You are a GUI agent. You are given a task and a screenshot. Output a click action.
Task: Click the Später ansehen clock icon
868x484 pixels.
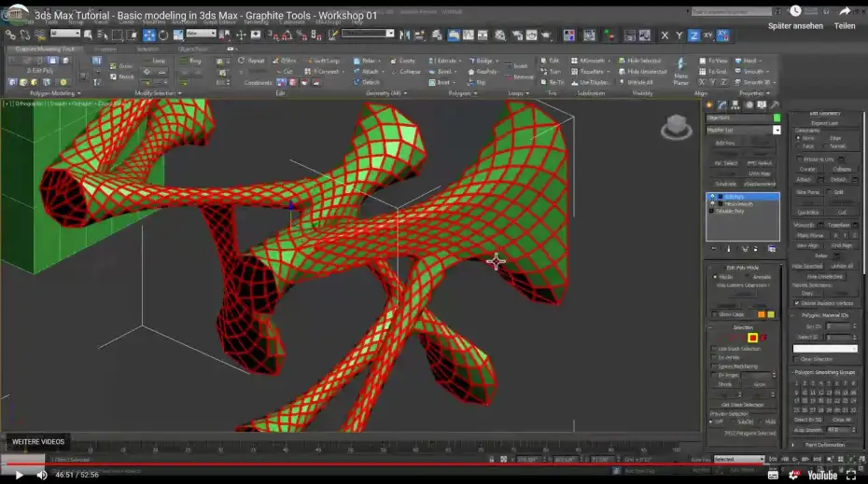[x=795, y=11]
